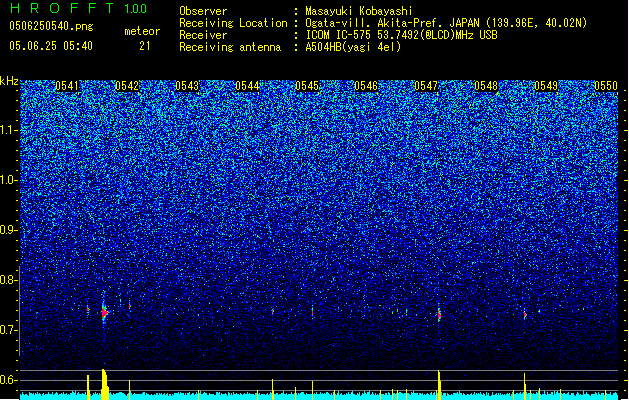
Task: Click the 0.8 kHz frequency axis label
Action: click(x=8, y=280)
